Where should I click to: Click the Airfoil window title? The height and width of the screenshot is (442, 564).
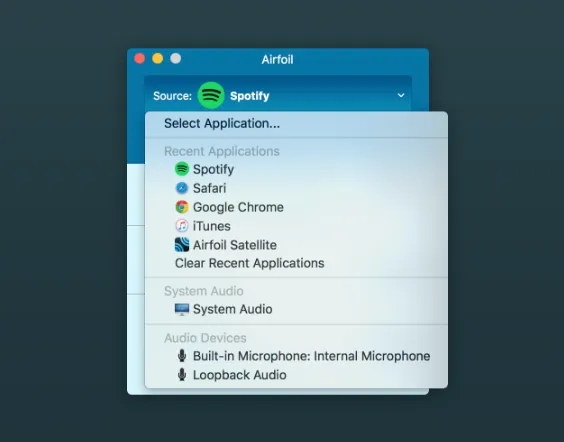coord(277,59)
